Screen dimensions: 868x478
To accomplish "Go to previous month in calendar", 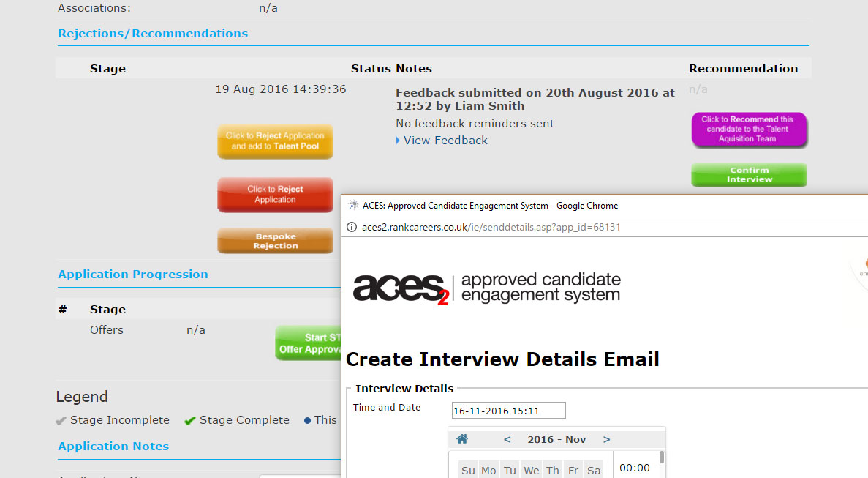I will (507, 439).
